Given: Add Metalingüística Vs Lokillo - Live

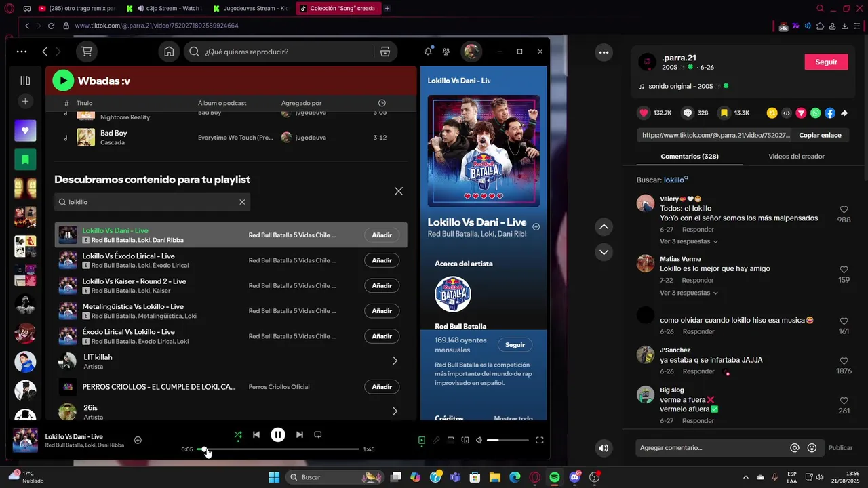Looking at the screenshot, I should coord(382,311).
